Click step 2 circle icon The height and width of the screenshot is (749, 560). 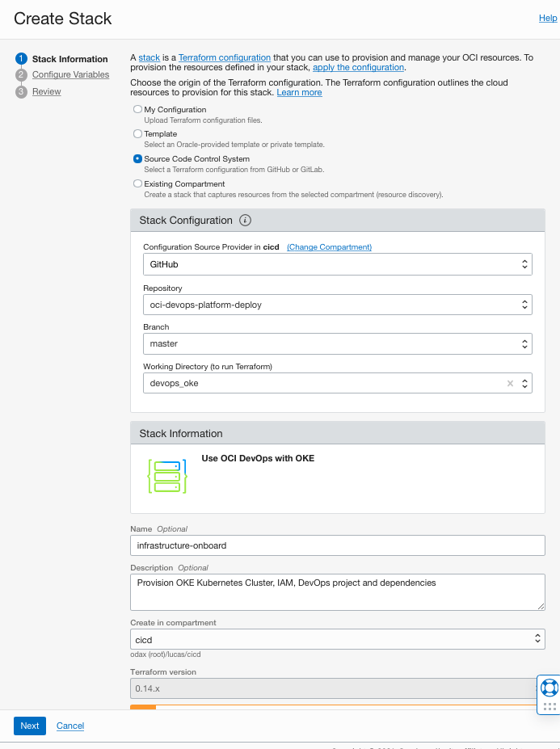pyautogui.click(x=21, y=75)
